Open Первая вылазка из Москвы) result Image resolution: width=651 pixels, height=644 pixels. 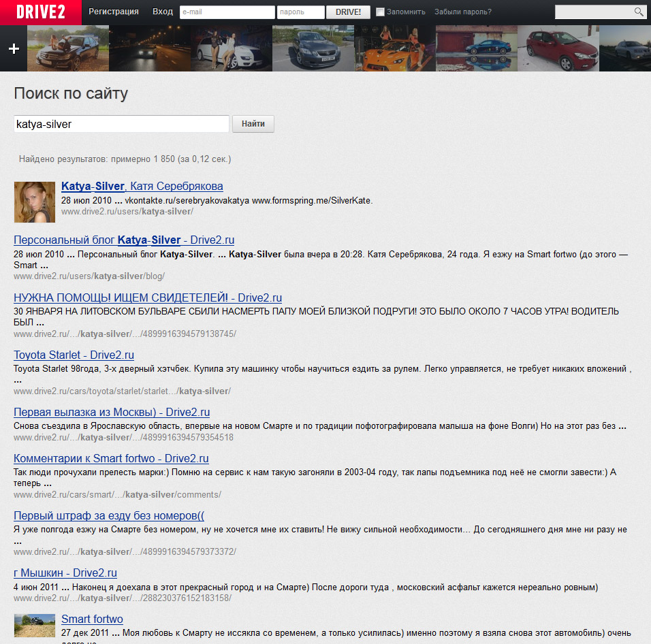point(112,413)
